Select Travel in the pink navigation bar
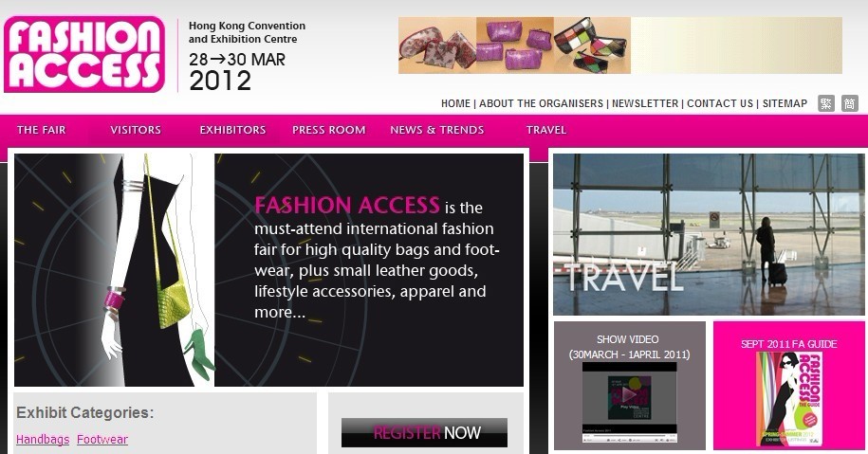 pyautogui.click(x=546, y=130)
